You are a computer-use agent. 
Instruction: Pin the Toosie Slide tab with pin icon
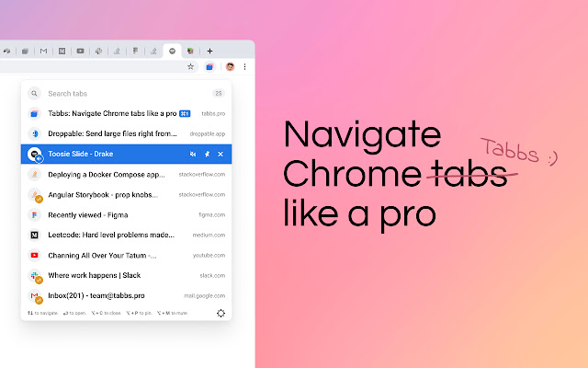coord(207,154)
